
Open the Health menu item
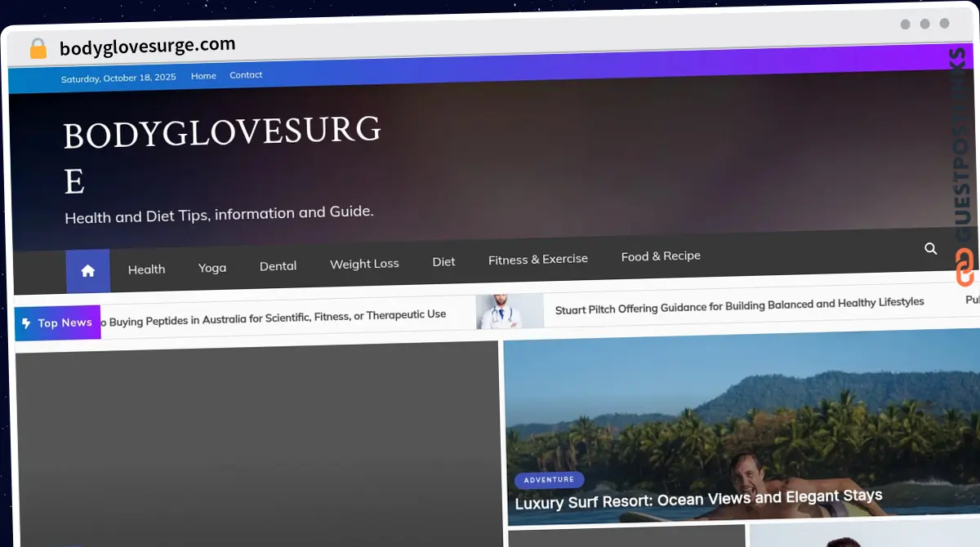[x=146, y=269]
